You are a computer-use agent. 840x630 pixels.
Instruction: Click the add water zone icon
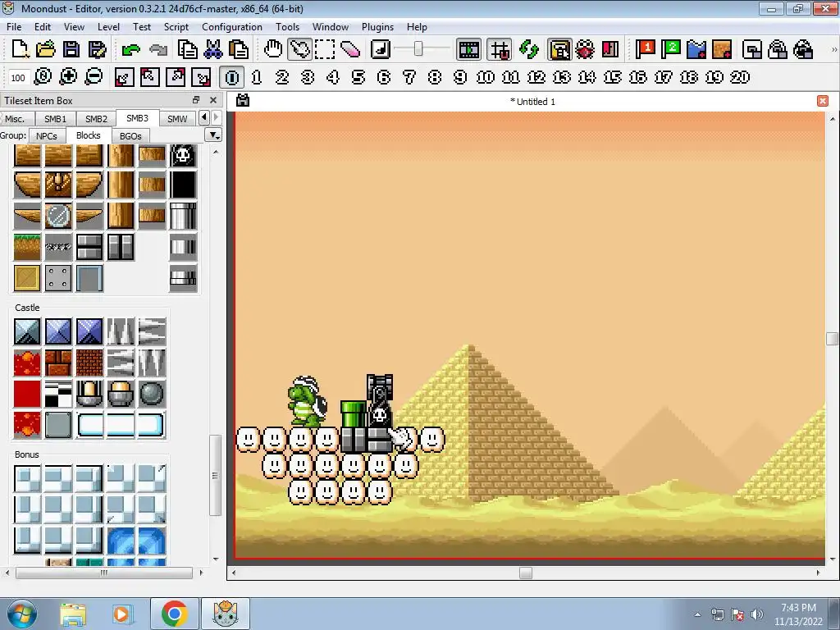[696, 49]
